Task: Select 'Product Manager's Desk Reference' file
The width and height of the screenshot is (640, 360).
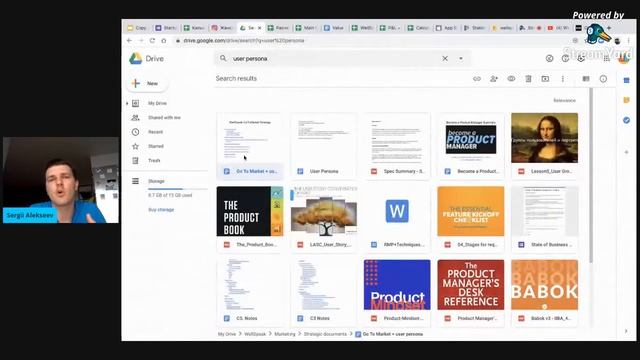Action: pos(471,293)
